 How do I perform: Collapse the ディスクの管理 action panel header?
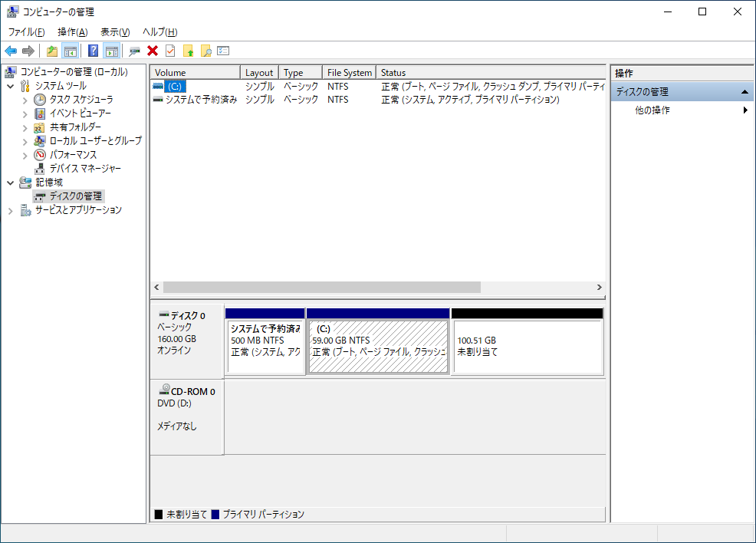pyautogui.click(x=744, y=90)
